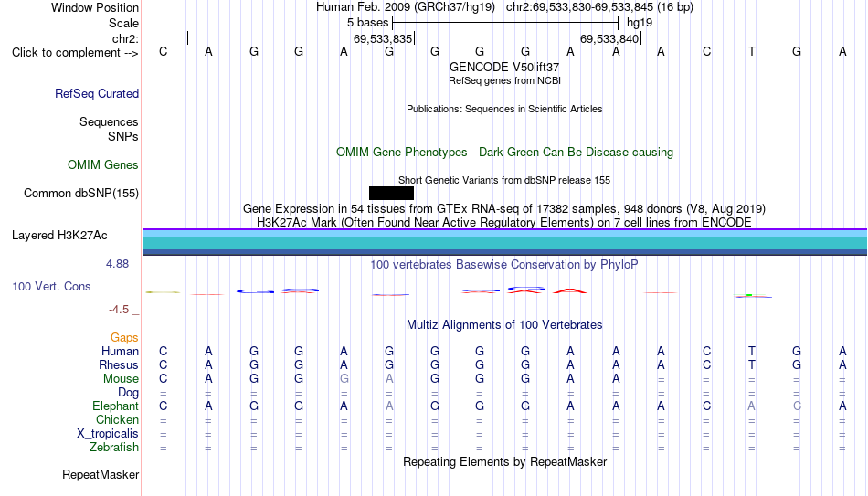
Task: Click the Sequences track label
Action: tap(109, 121)
